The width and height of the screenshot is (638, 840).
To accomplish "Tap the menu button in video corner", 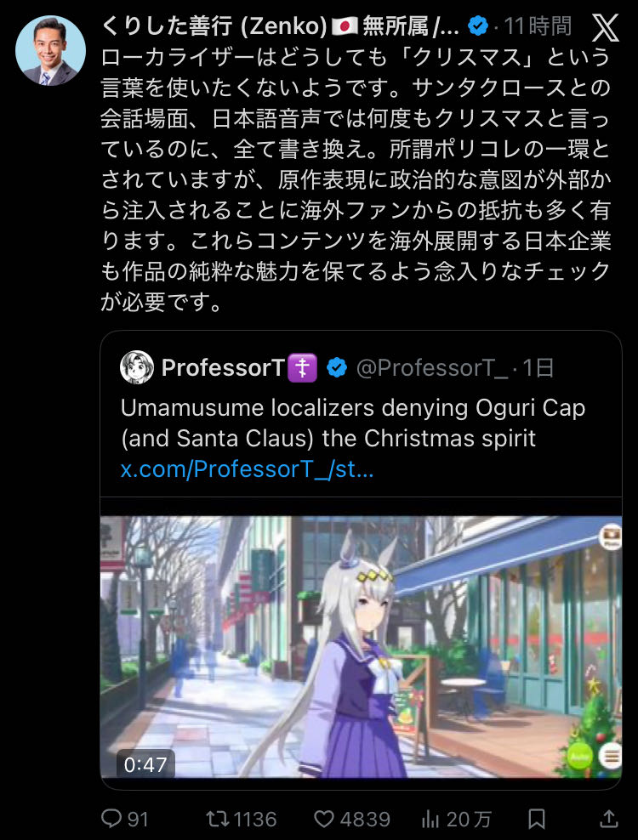I will tap(612, 757).
